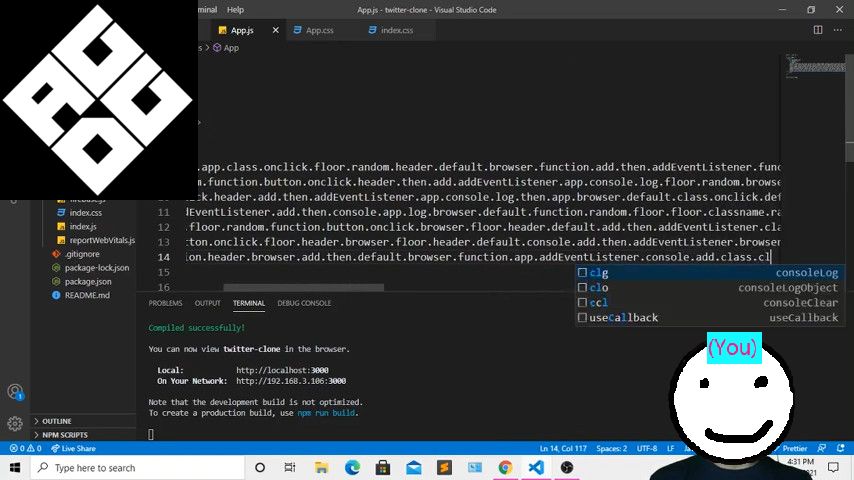The image size is (854, 480).
Task: Open the http://localhost:3000 link in terminal
Action: (x=282, y=370)
